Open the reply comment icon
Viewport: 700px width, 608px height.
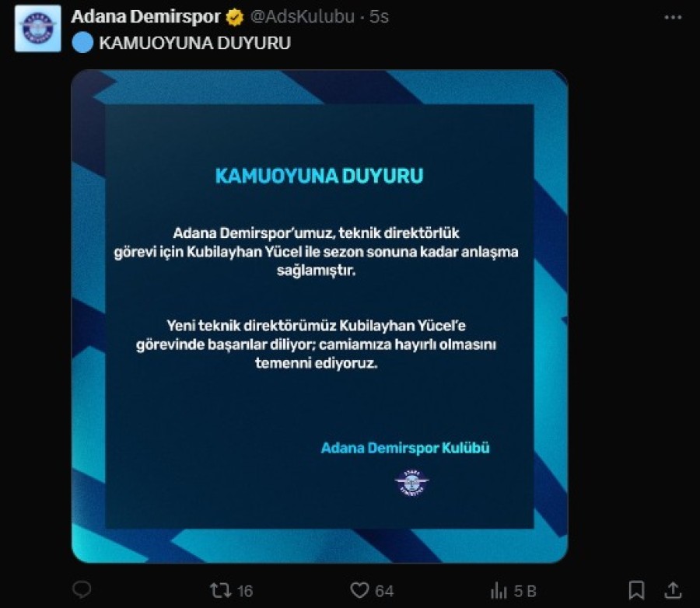(82, 589)
